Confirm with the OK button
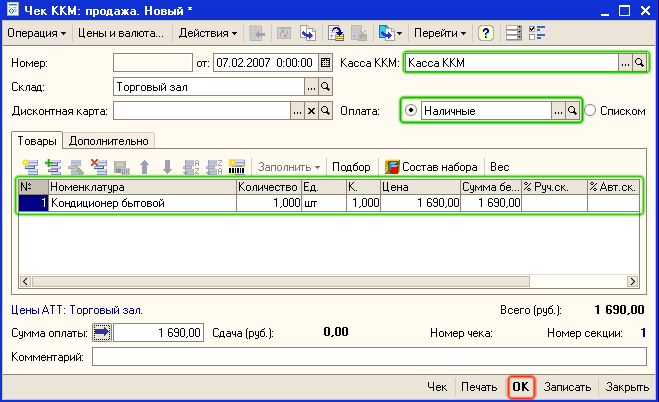 coord(521,387)
